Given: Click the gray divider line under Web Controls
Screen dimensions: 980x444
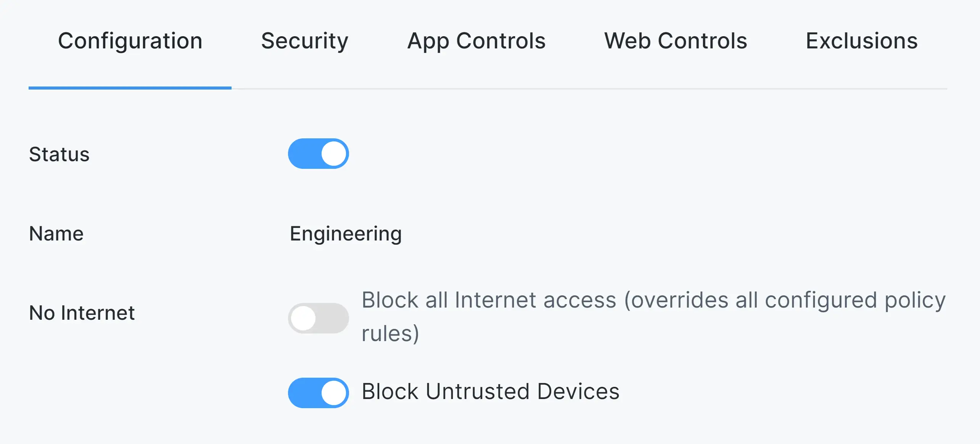Looking at the screenshot, I should (x=676, y=89).
